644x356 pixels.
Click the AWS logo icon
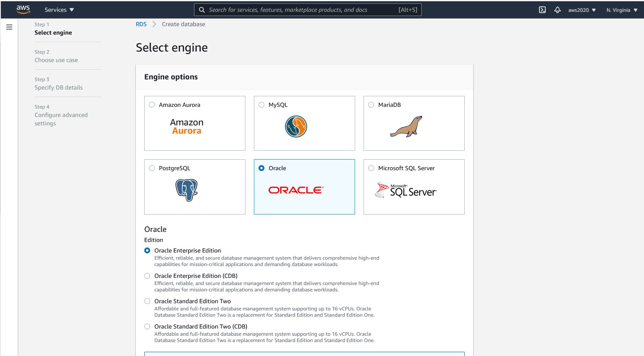coord(23,10)
